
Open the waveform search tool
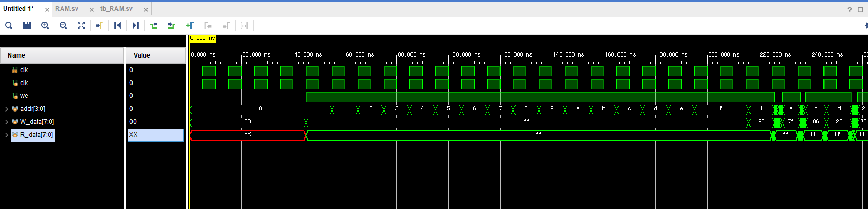tap(9, 25)
